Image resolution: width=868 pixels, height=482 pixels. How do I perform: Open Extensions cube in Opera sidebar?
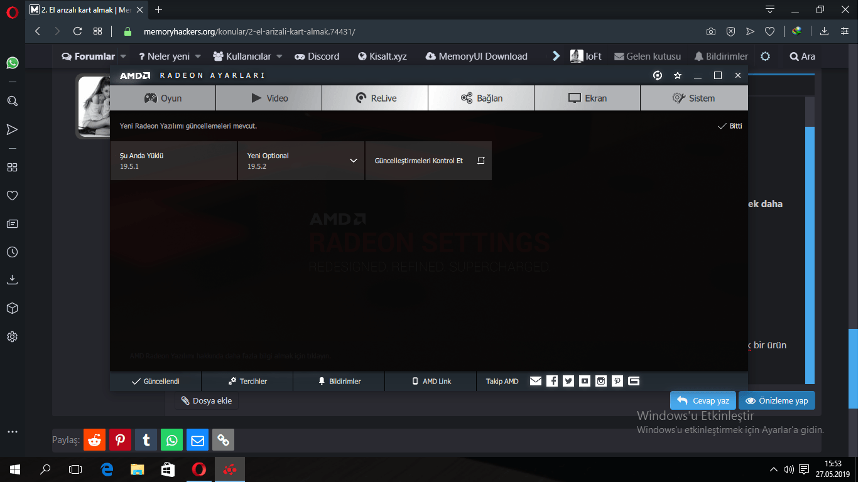pyautogui.click(x=12, y=308)
